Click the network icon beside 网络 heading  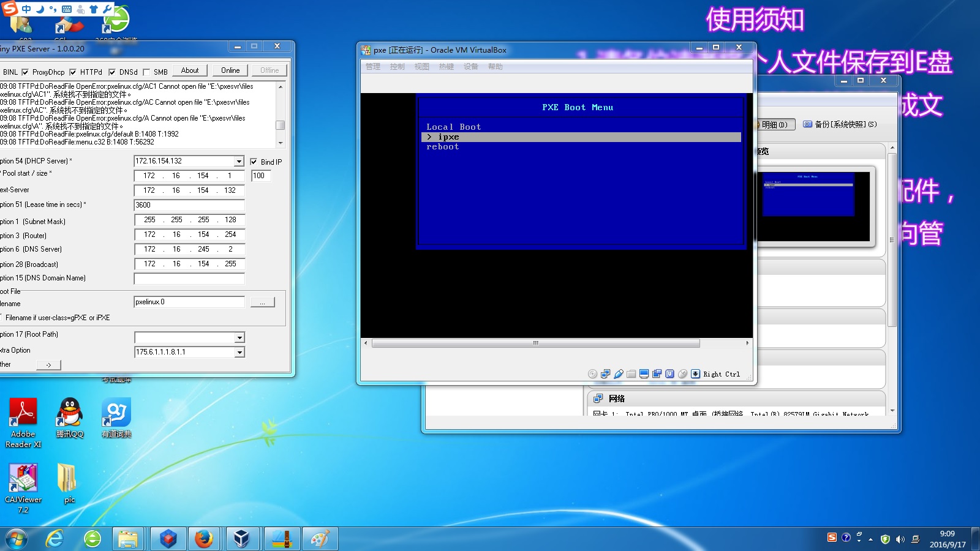click(x=598, y=399)
